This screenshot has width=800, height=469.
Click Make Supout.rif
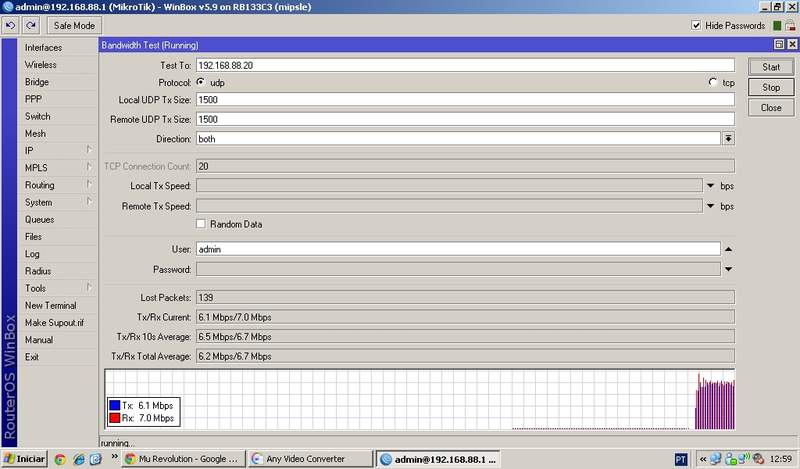54,323
